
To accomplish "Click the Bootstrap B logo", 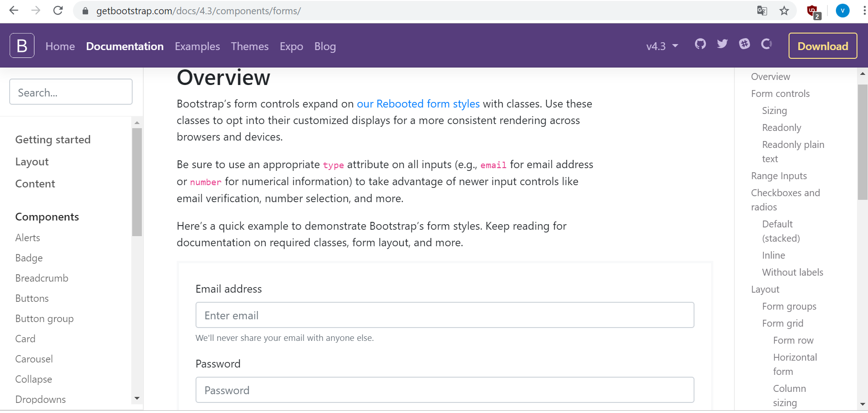I will point(22,45).
